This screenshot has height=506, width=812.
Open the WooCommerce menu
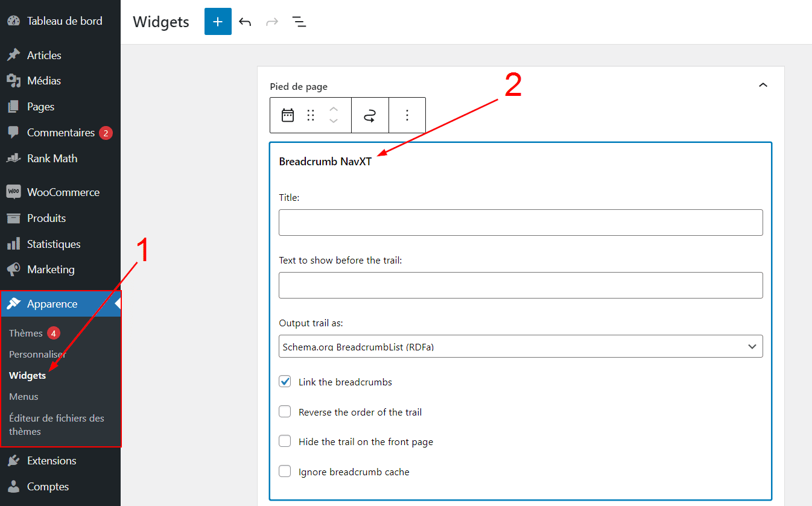click(63, 192)
